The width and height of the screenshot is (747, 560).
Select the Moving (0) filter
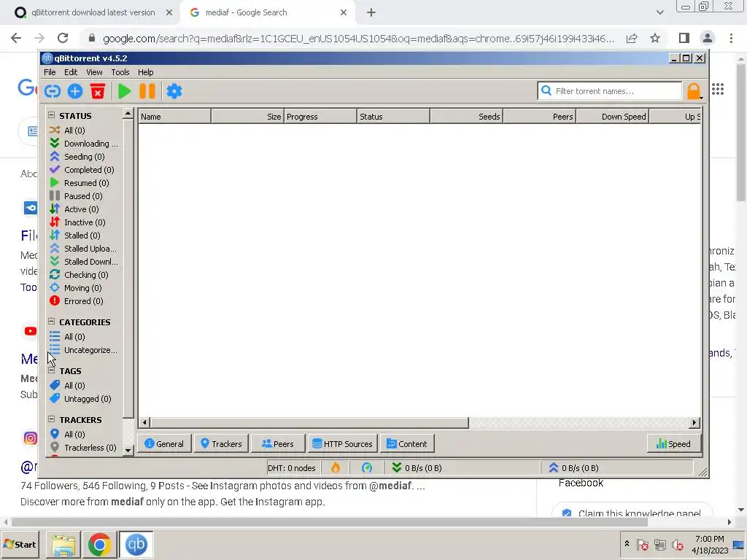[x=76, y=288]
